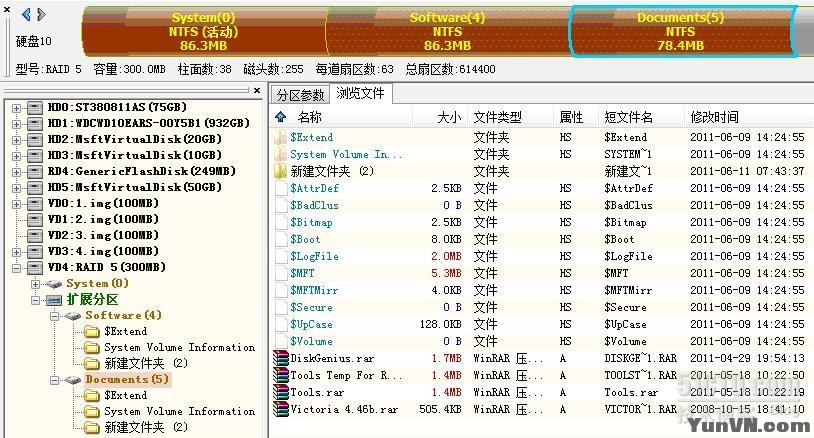Image resolution: width=814 pixels, height=438 pixels.
Task: Expand HD1:WDCWD10EARS disk node
Action: click(x=17, y=124)
